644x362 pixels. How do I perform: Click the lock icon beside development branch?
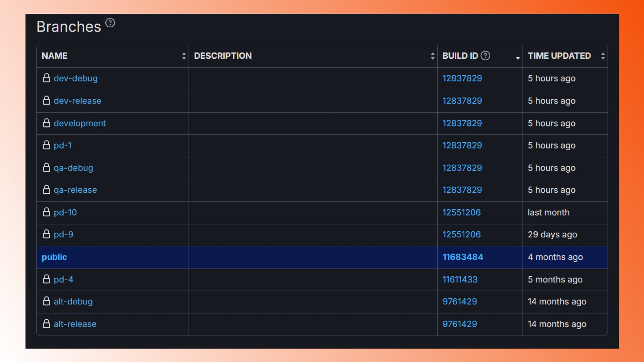coord(47,123)
